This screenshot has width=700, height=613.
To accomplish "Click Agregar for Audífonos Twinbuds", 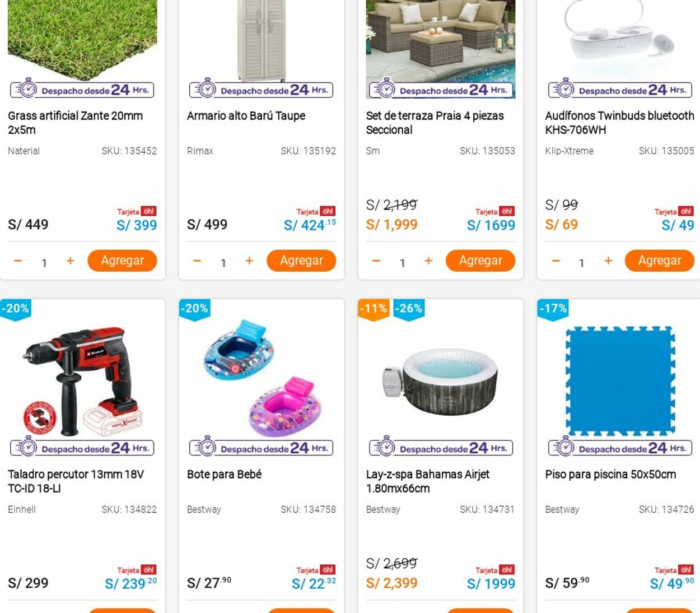I will 660,261.
